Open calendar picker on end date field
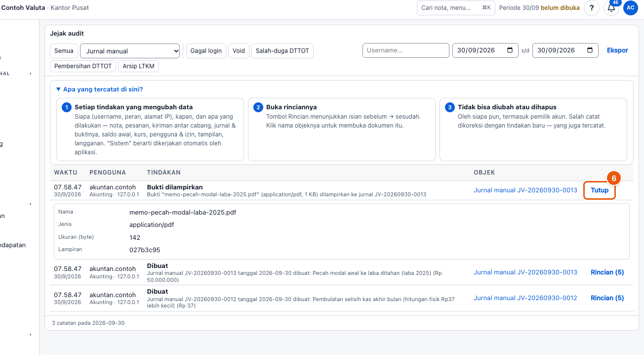Viewport: 644px width, 355px height. coord(590,50)
